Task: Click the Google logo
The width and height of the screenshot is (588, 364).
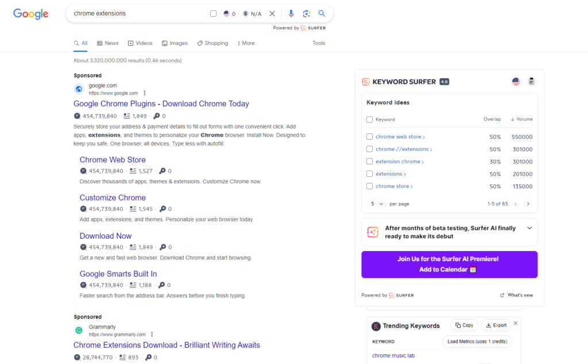Action: [30, 14]
